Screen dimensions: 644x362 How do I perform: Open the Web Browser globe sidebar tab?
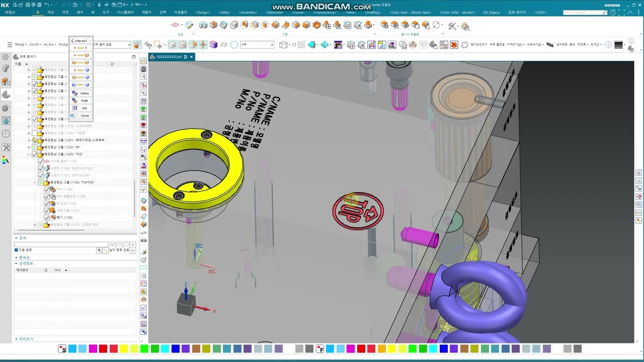point(6,121)
